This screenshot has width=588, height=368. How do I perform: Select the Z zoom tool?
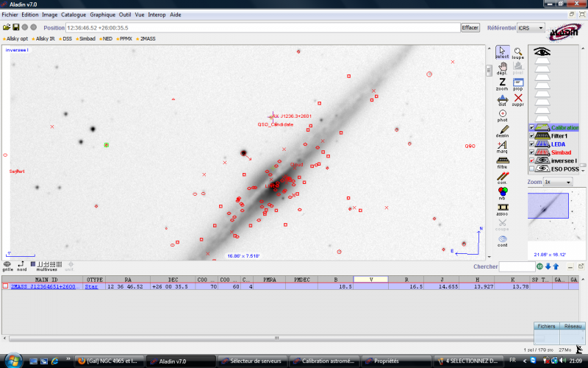[502, 85]
